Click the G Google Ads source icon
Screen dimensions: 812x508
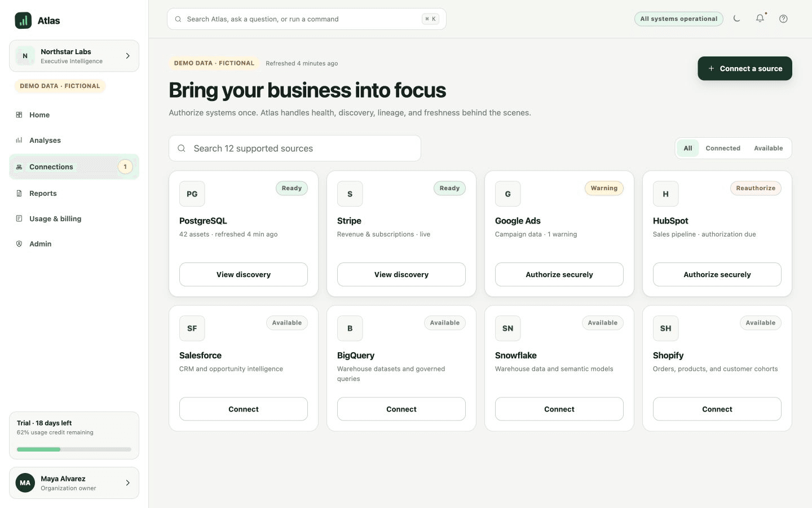click(x=508, y=194)
